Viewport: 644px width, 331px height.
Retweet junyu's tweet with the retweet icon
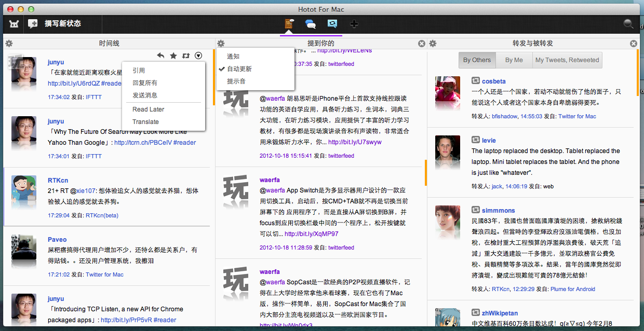(x=186, y=56)
